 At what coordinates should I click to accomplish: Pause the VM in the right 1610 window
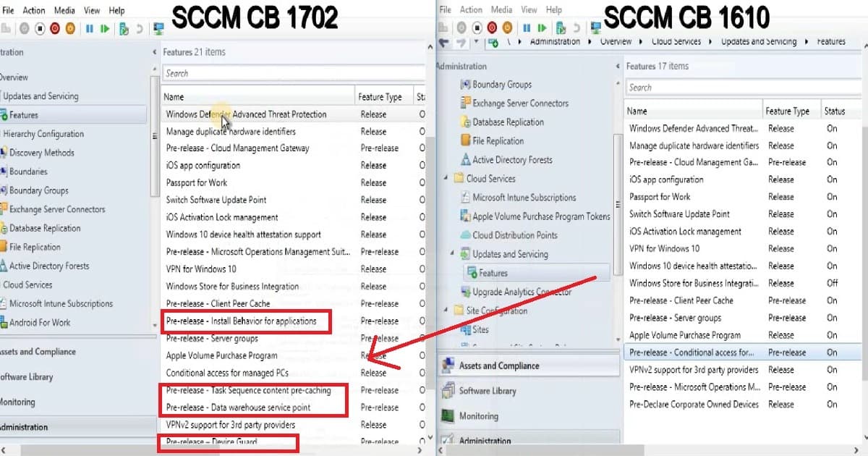pyautogui.click(x=527, y=28)
